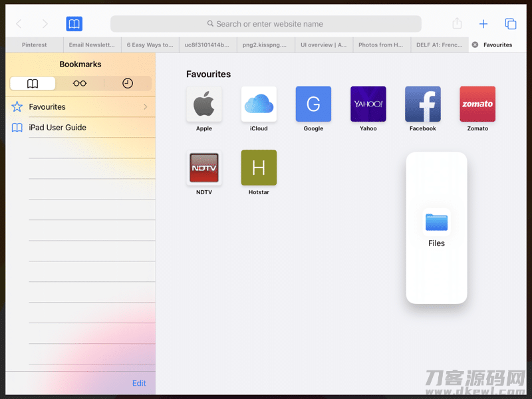
Task: Open the Facebook favourite icon
Action: coord(423,104)
